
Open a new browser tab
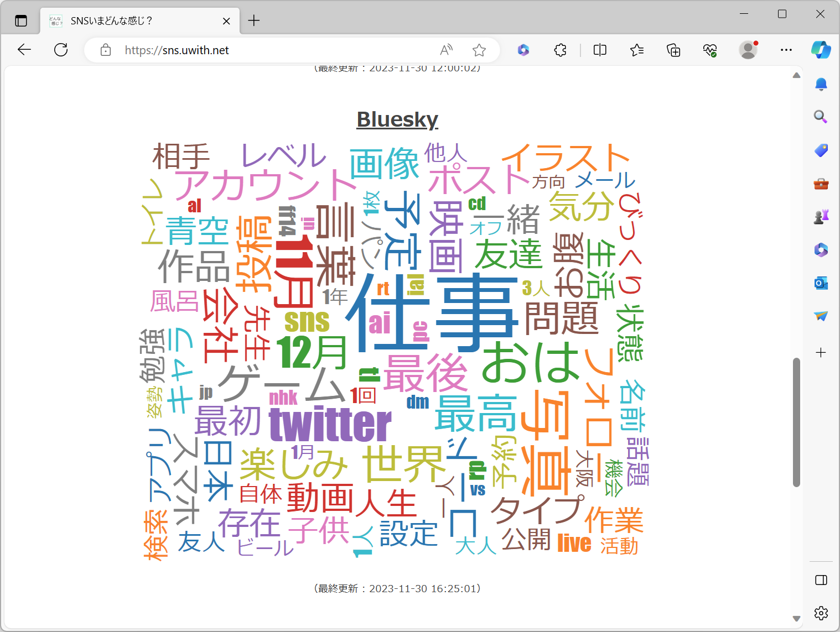253,20
